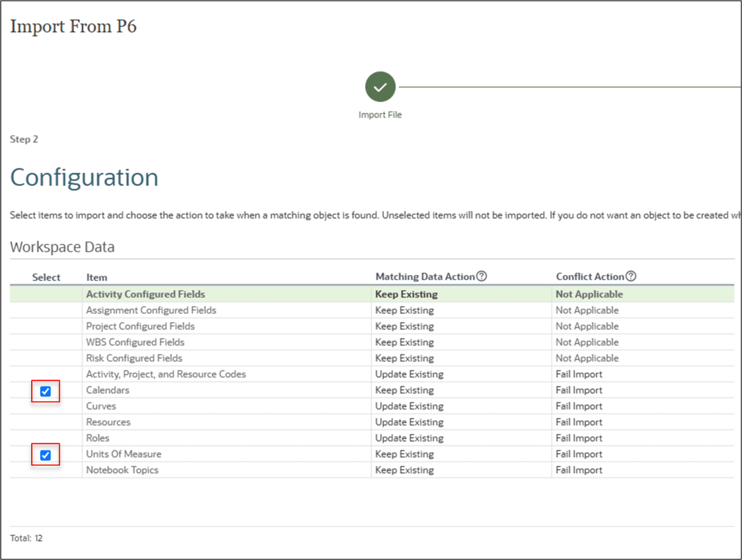Click the Curves item name
The image size is (742, 560).
101,406
